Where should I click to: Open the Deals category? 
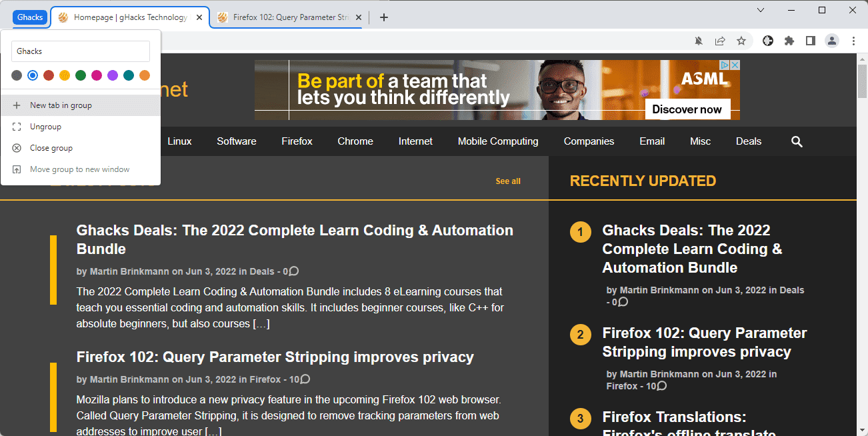pyautogui.click(x=749, y=141)
